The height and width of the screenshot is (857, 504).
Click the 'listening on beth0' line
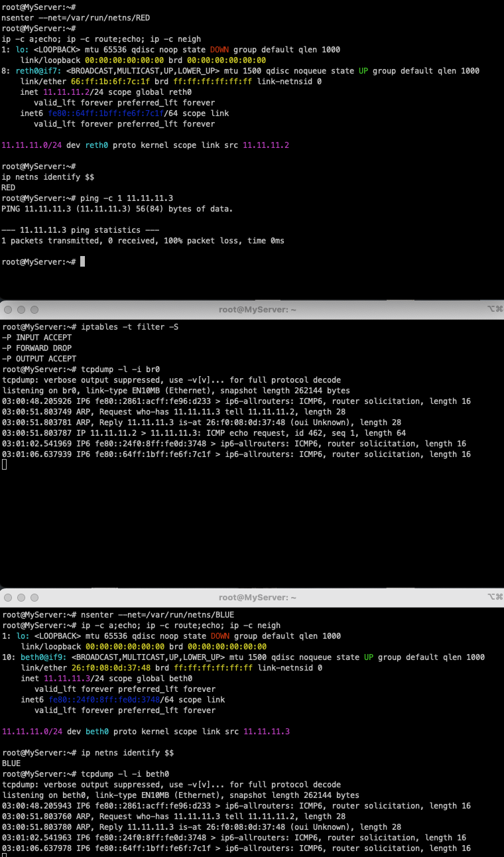pos(180,795)
